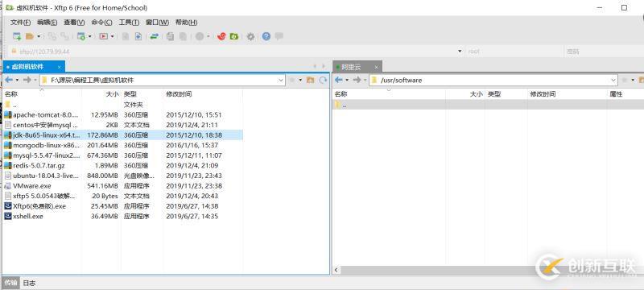
Task: Select redis-5.0.7.tar.gz file
Action: pos(123,165)
